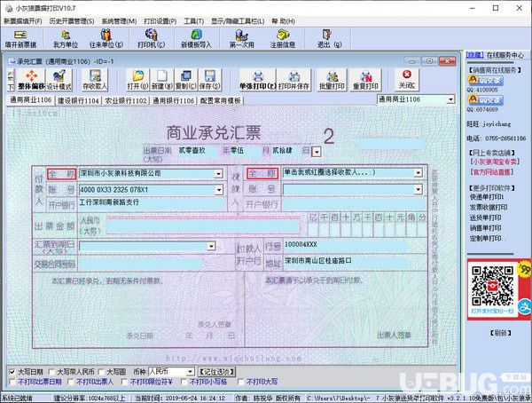Open the 出票日期 date picker dropdown
The image size is (532, 403).
tap(317, 152)
